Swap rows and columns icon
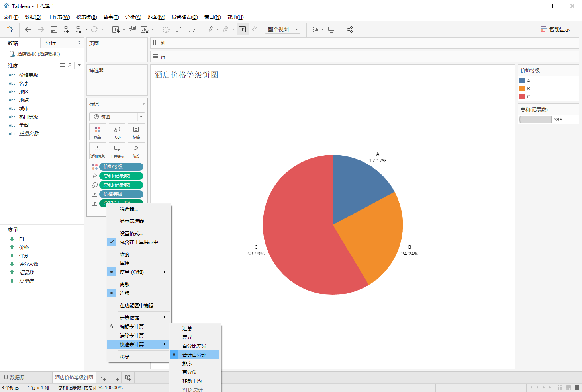 click(167, 29)
